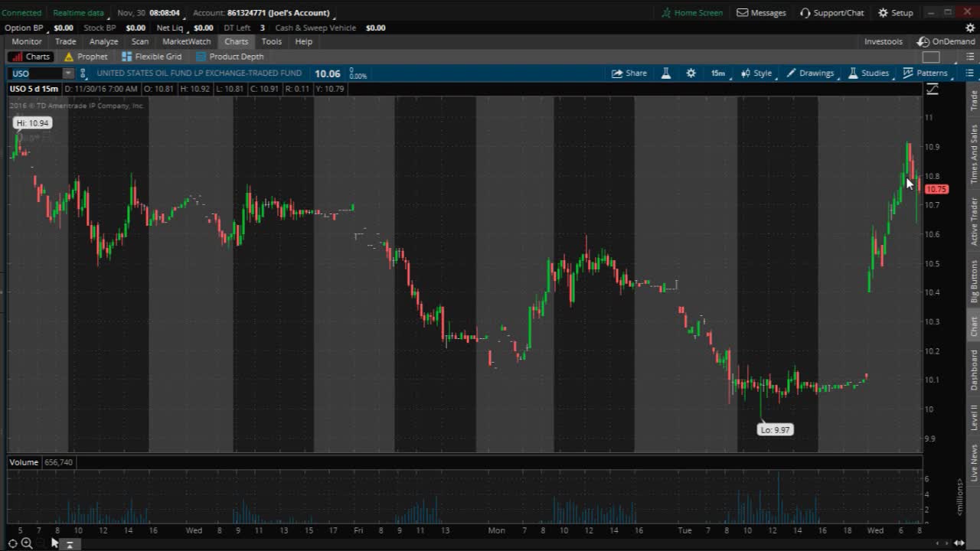Open the chart toolbar list menu icon
This screenshot has height=551, width=980.
(x=969, y=73)
